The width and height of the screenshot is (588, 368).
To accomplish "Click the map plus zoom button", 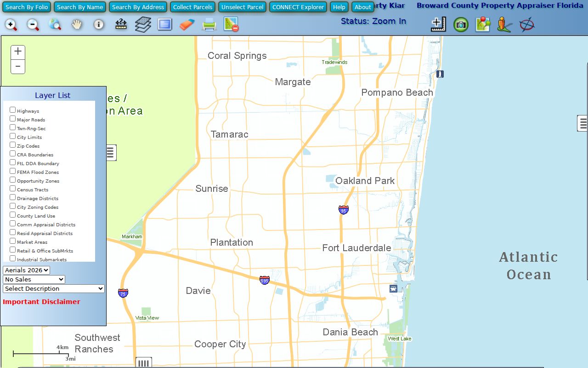I will tap(18, 52).
